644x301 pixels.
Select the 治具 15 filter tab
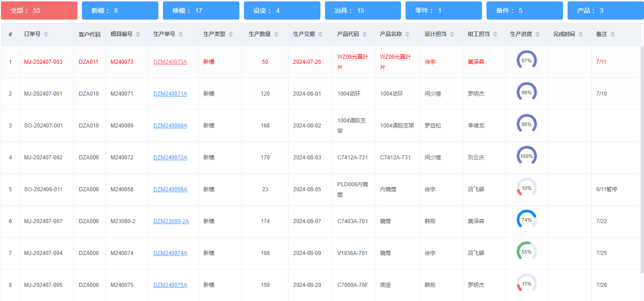[x=363, y=10]
